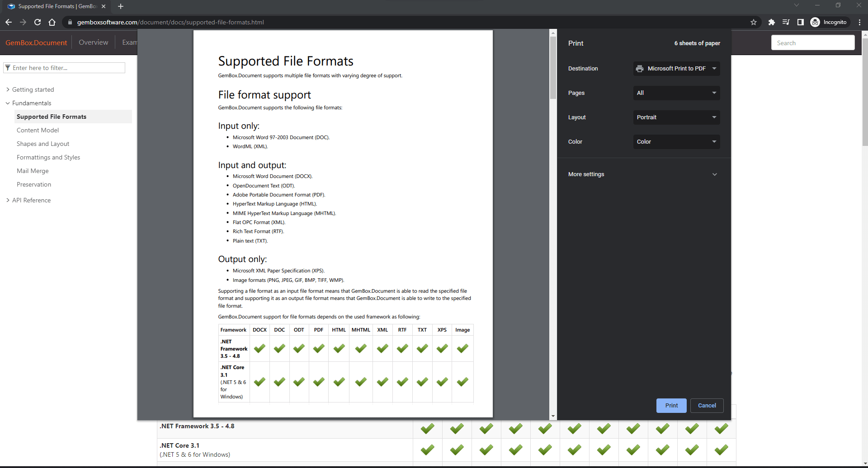
Task: Reload the page with the refresh icon
Action: point(38,22)
